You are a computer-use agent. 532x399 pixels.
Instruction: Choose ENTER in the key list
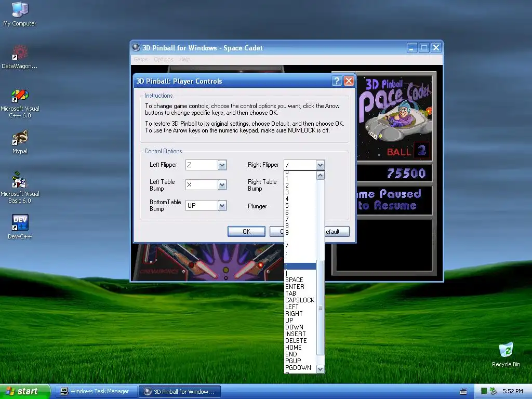pyautogui.click(x=300, y=287)
